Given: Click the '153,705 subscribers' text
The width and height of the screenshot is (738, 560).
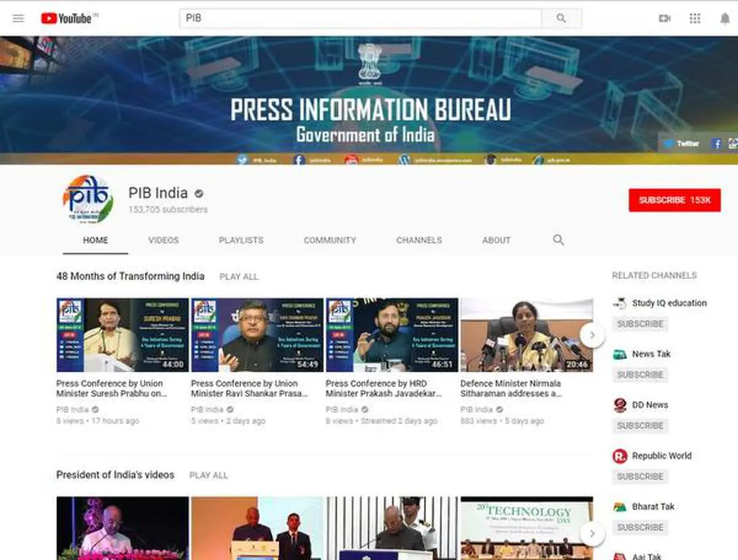Looking at the screenshot, I should coord(168,210).
